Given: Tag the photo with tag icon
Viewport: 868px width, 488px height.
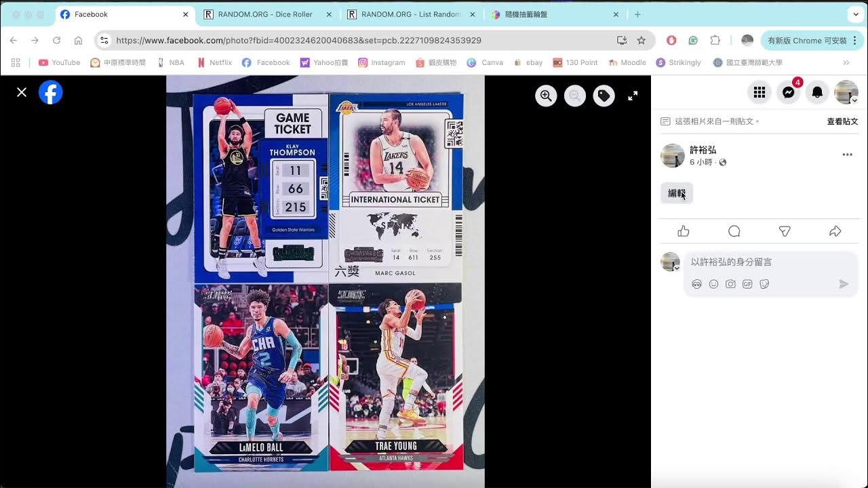Looking at the screenshot, I should [x=604, y=96].
